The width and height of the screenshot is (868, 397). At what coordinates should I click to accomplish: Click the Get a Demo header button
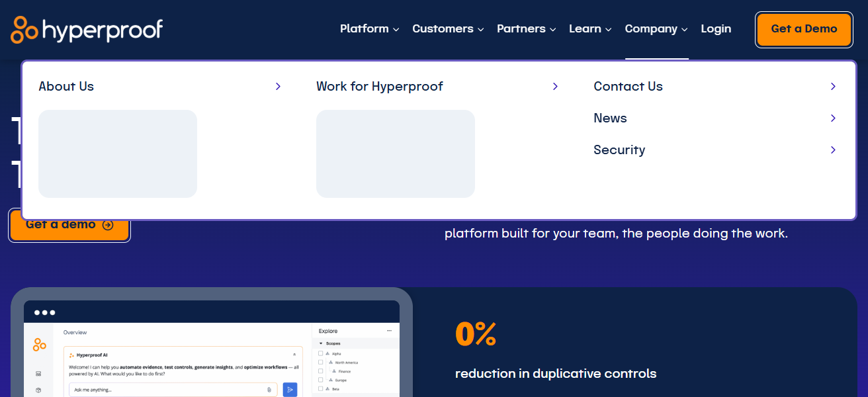point(804,30)
